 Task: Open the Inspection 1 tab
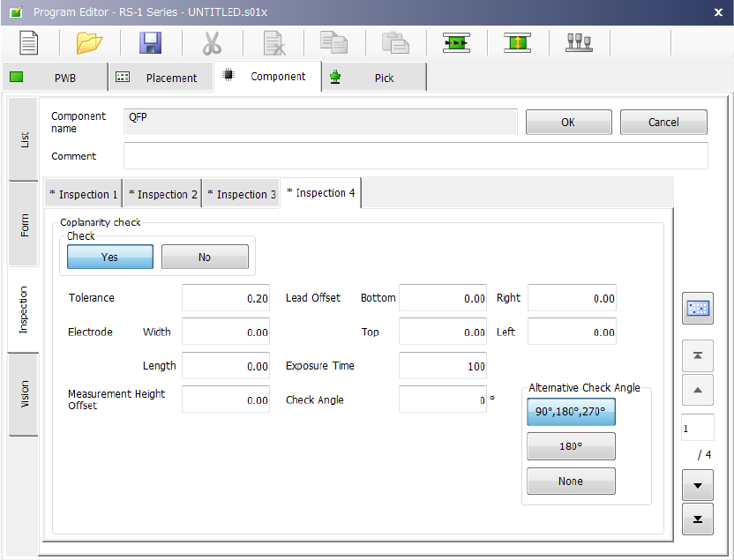83,194
